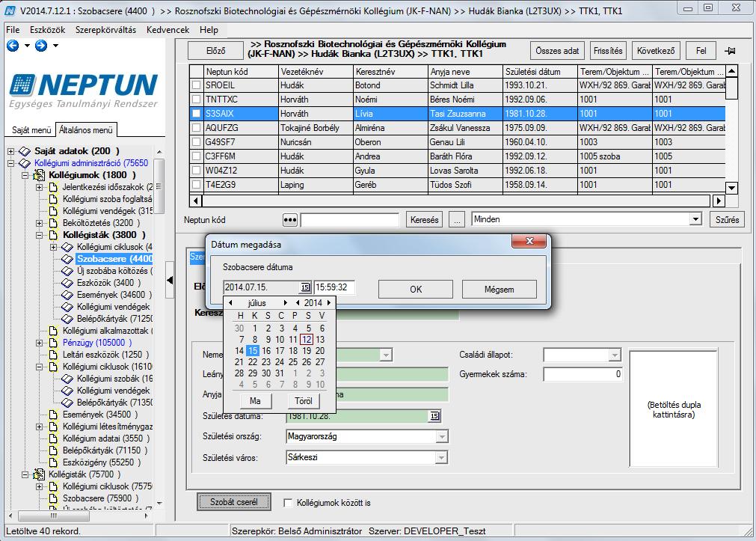756x541 pixels.
Task: Click the Frissítés button
Action: (x=607, y=51)
